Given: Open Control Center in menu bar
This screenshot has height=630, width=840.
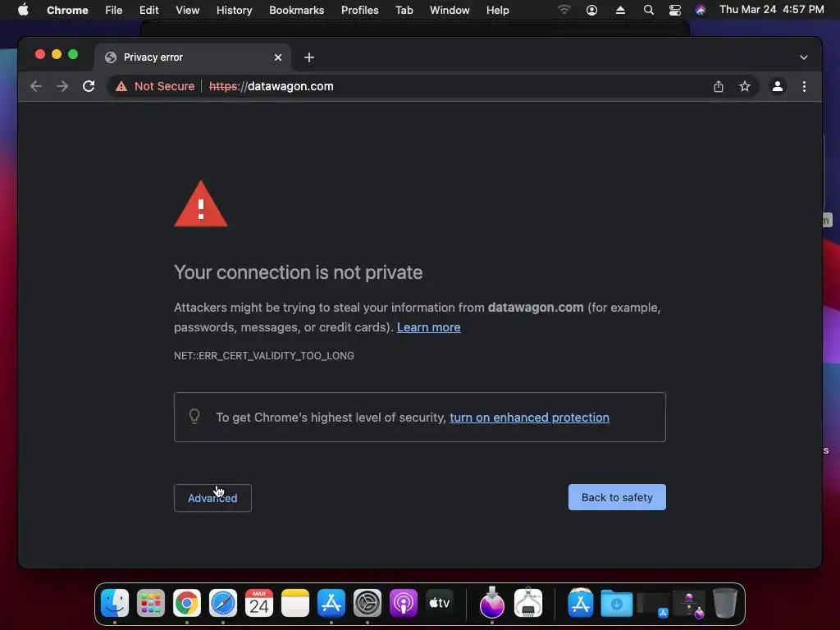Looking at the screenshot, I should (675, 10).
